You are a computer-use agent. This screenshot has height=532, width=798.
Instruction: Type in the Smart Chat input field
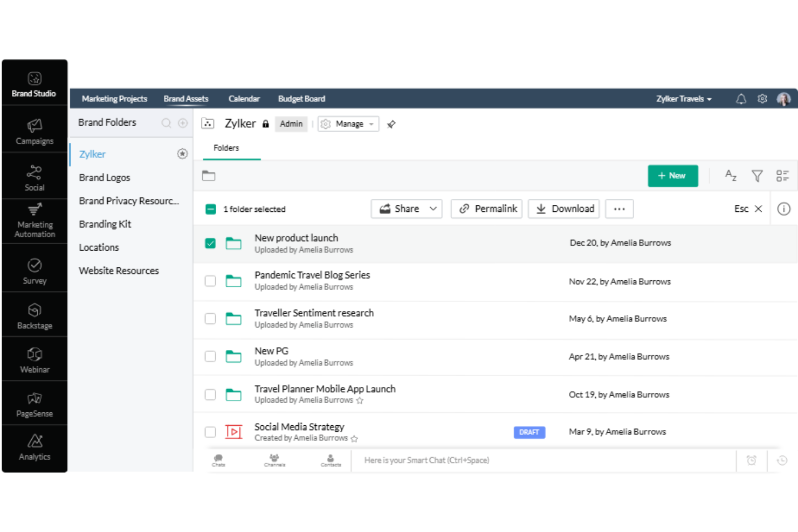click(539, 460)
